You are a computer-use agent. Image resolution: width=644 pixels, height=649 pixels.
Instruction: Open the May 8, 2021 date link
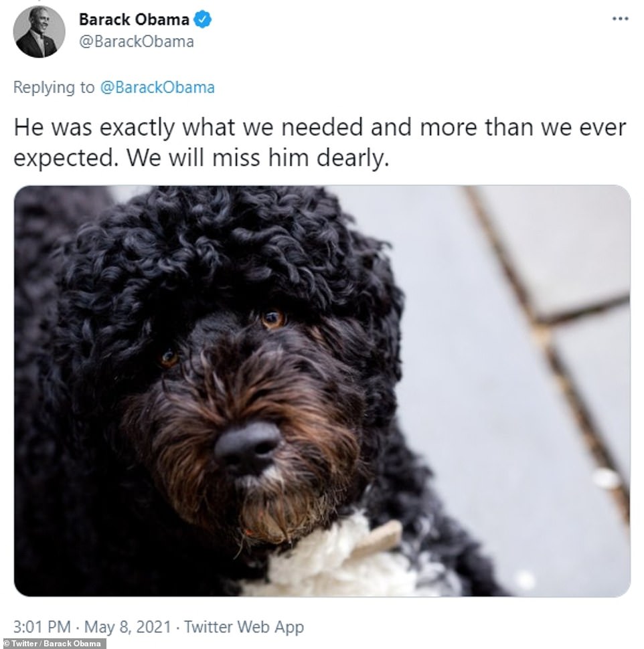click(x=128, y=627)
